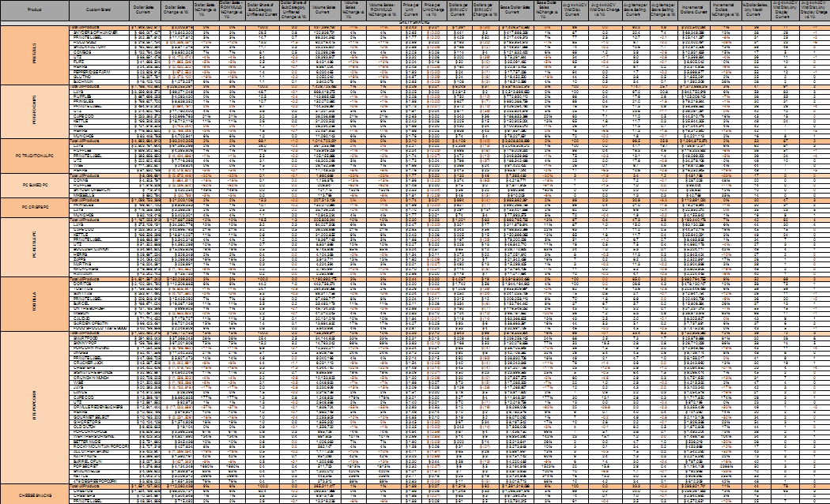Select the PC BAKED category cell
This screenshot has width=830, height=504.
[33, 185]
